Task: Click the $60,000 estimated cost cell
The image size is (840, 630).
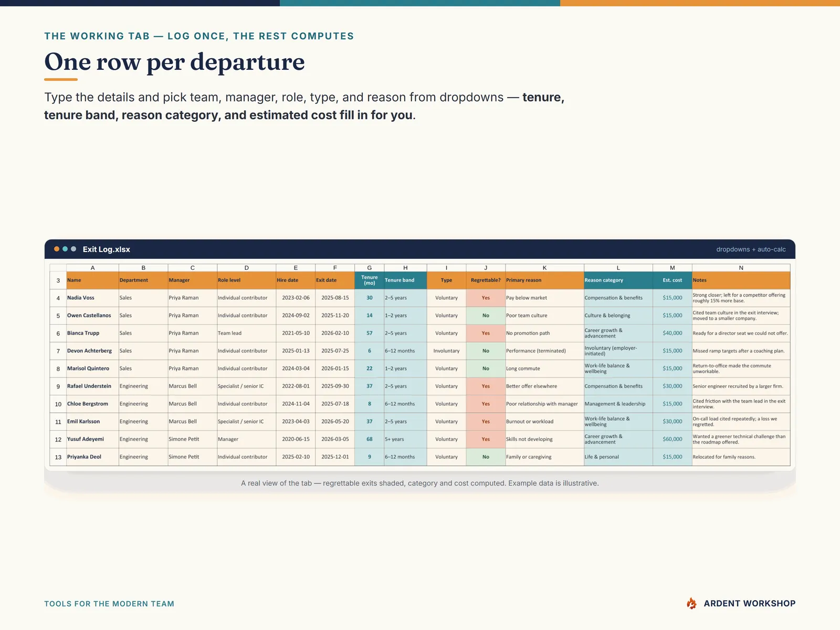Action: coord(673,439)
